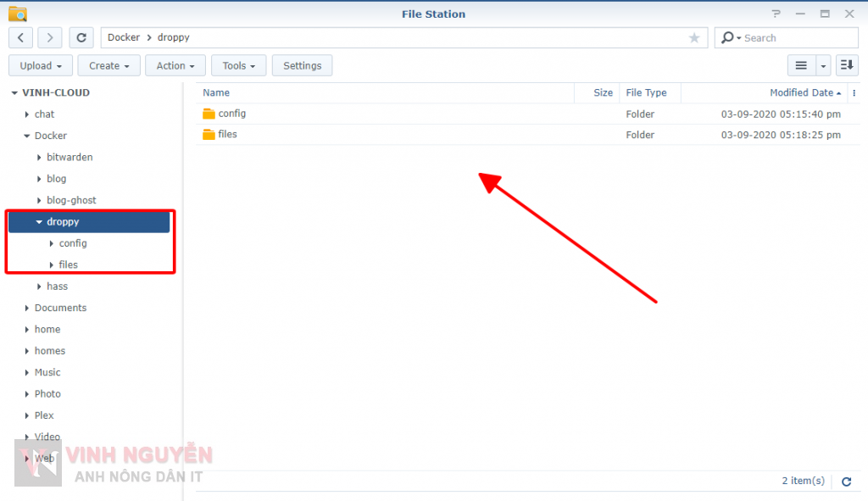Image resolution: width=868 pixels, height=501 pixels.
Task: Open the search options magnifier icon
Action: [x=730, y=37]
